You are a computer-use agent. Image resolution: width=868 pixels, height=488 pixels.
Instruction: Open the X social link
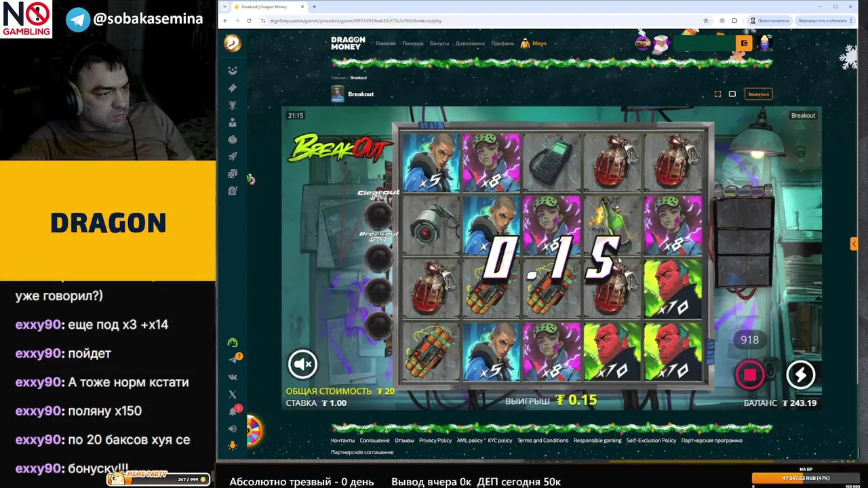(x=233, y=394)
